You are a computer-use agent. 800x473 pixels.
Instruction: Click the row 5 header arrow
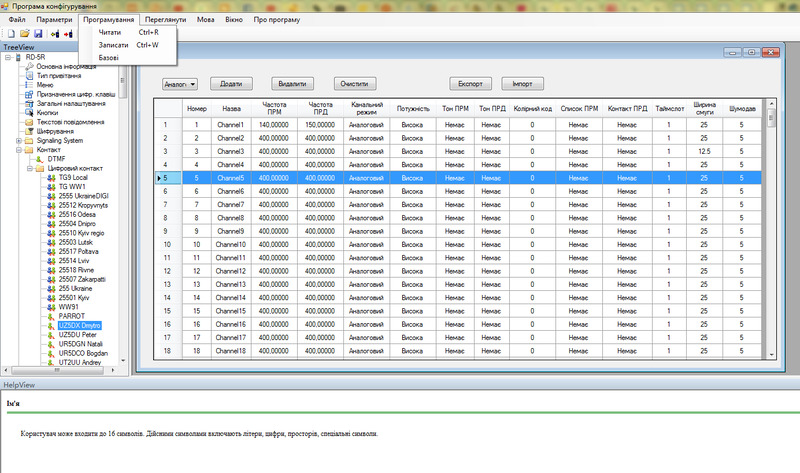[x=159, y=178]
